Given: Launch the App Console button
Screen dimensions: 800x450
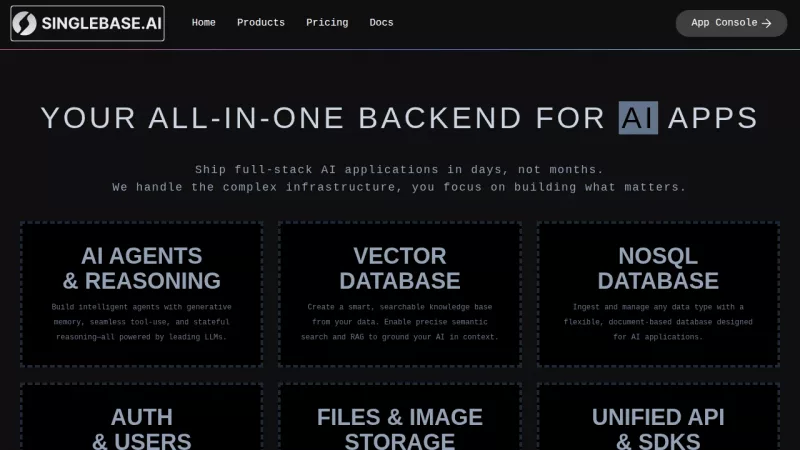Looking at the screenshot, I should click(730, 23).
